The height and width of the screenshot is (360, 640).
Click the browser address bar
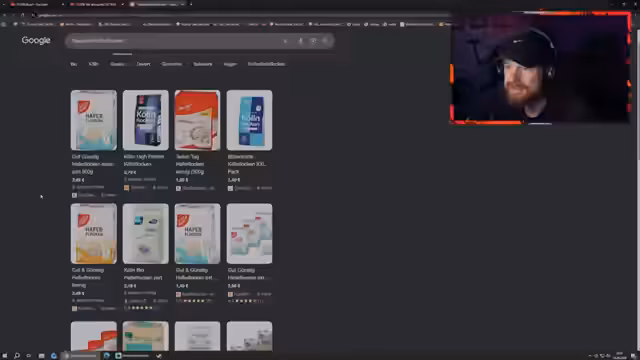pyautogui.click(x=241, y=15)
